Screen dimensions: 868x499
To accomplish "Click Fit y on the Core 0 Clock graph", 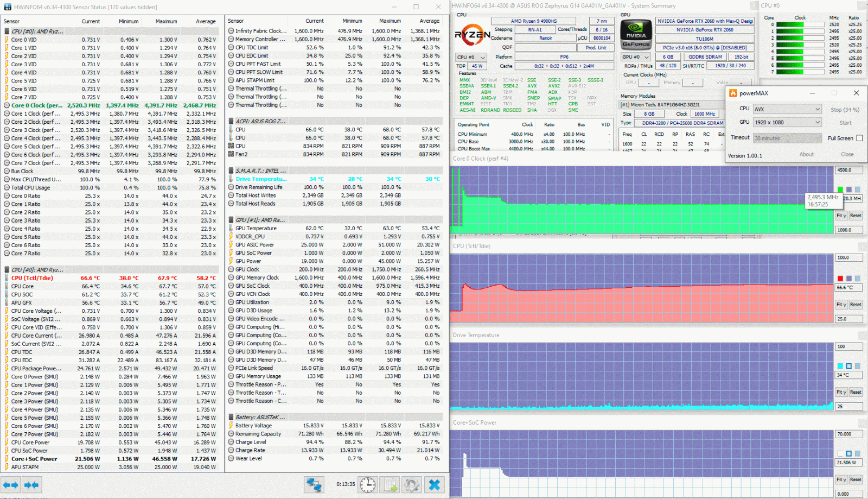I will point(841,216).
